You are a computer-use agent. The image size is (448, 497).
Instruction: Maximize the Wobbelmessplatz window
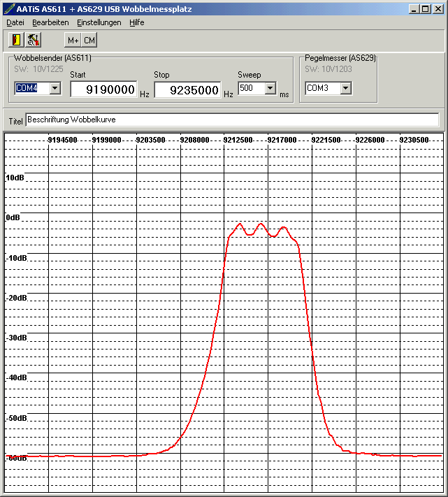tap(426, 9)
